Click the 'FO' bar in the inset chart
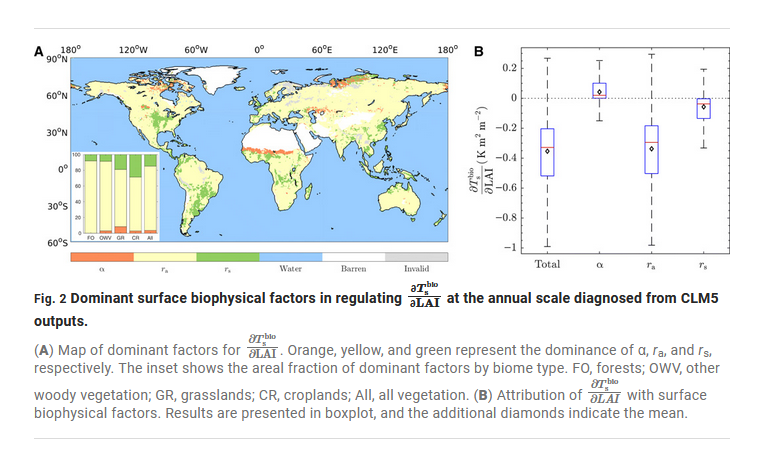Screen dimensions: 775x450 (90, 193)
